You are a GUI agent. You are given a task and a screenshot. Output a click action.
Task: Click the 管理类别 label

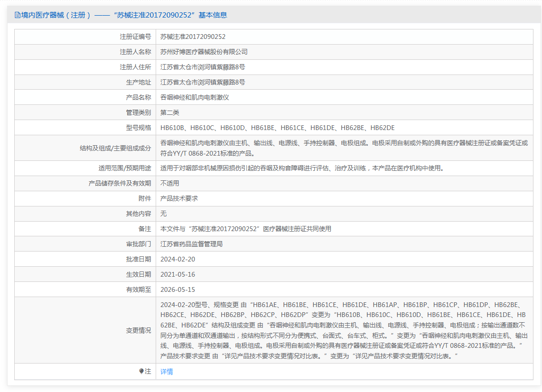pos(139,112)
